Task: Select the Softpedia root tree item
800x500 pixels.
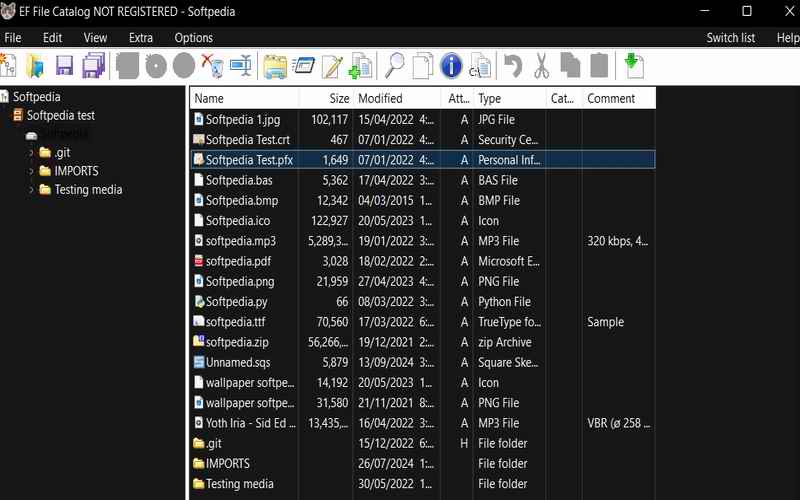Action: pyautogui.click(x=36, y=97)
